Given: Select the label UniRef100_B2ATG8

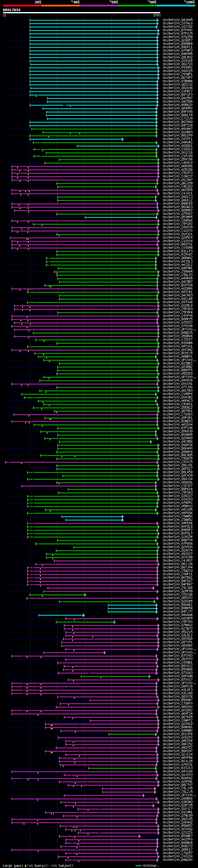Looking at the screenshot, I should tap(178, 285).
